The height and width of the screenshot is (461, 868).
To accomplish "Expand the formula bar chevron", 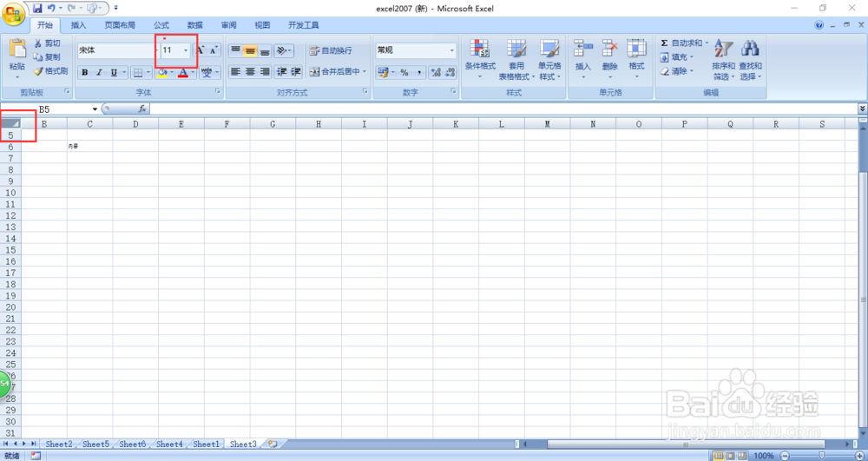I will [x=863, y=109].
